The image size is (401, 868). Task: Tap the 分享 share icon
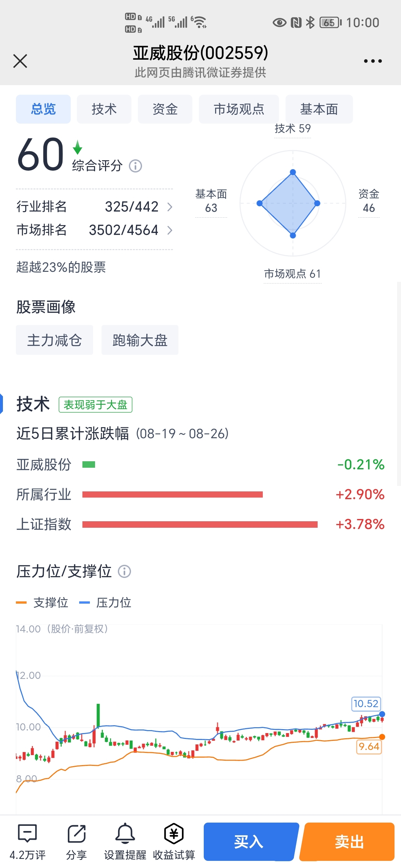point(77,834)
